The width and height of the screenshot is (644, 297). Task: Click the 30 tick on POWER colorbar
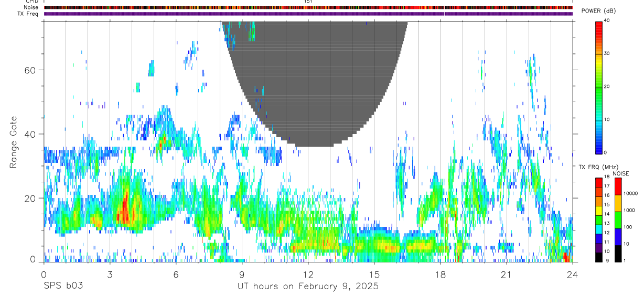(607, 53)
